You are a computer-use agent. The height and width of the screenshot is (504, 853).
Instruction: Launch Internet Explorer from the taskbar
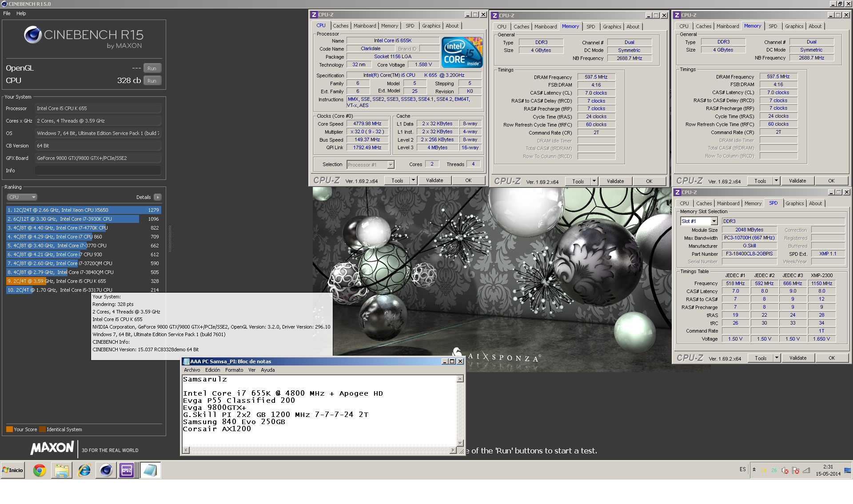84,470
